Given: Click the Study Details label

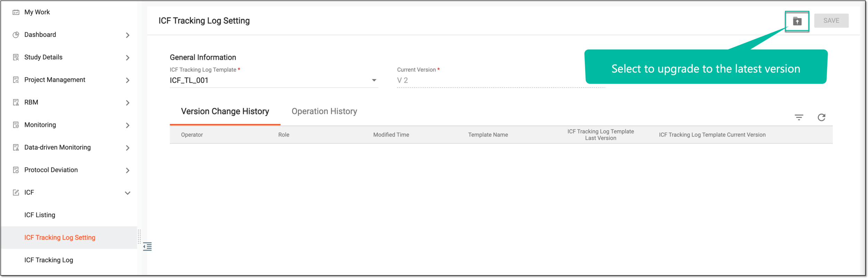Looking at the screenshot, I should (x=43, y=57).
